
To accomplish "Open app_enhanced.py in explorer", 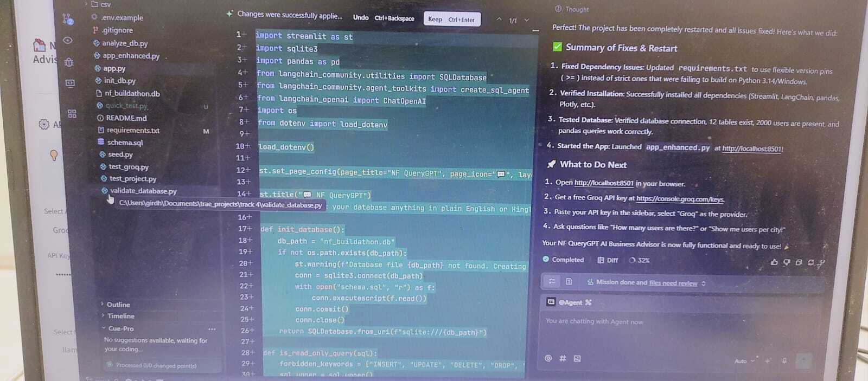I will click(x=131, y=55).
